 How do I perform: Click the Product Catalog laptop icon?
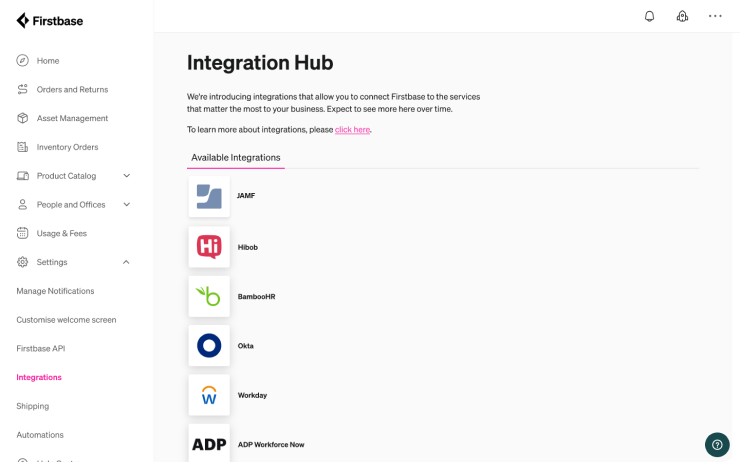22,176
